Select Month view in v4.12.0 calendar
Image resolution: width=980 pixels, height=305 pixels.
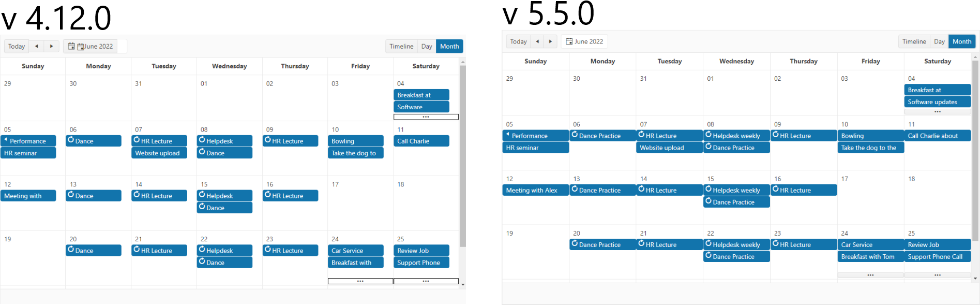click(x=449, y=47)
